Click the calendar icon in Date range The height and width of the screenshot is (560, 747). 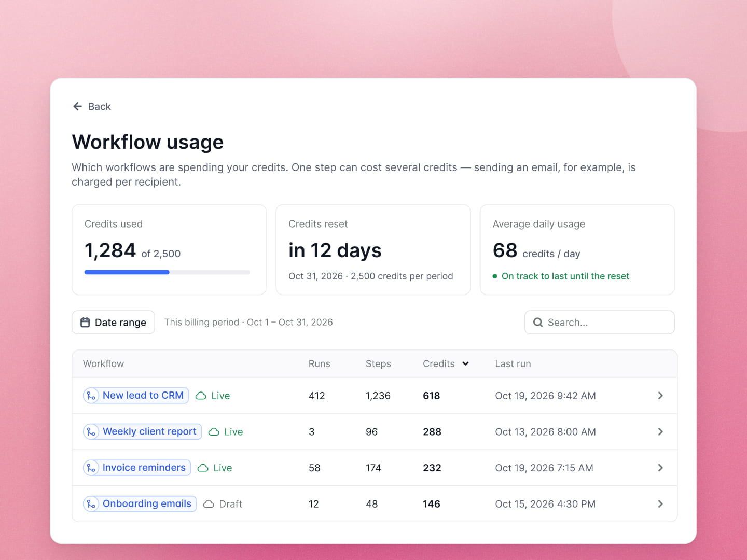(x=85, y=323)
